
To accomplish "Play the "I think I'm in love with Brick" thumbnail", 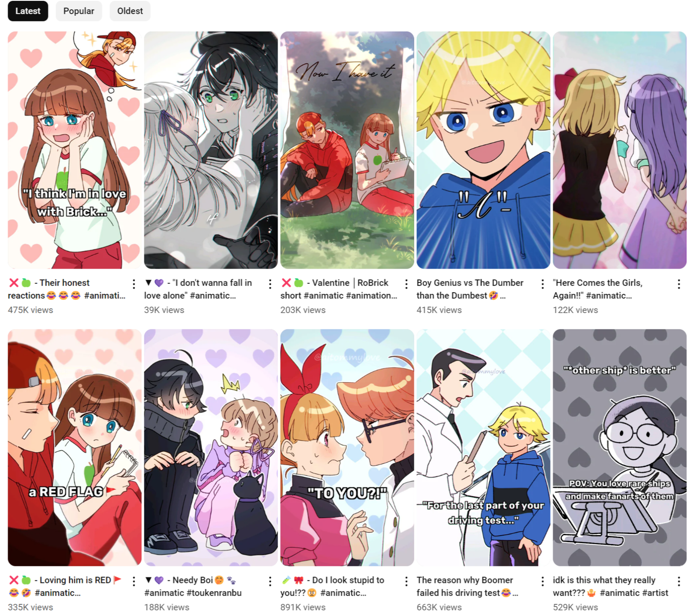I will tap(74, 150).
